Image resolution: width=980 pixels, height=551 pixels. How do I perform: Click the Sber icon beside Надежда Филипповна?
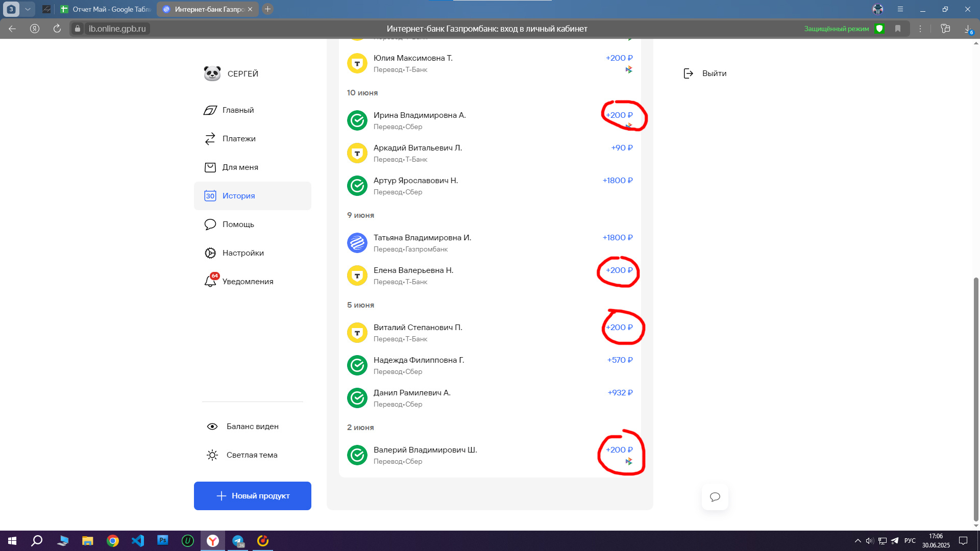point(357,365)
